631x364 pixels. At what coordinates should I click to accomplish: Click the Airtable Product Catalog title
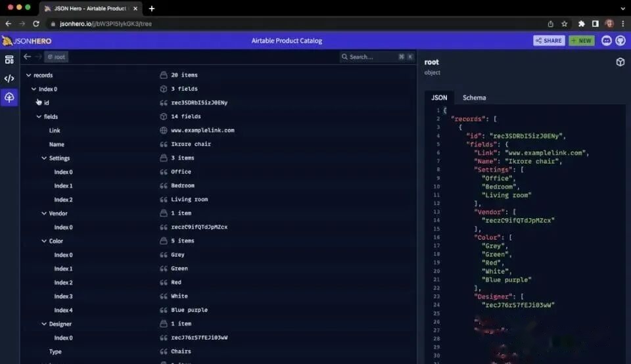[287, 41]
